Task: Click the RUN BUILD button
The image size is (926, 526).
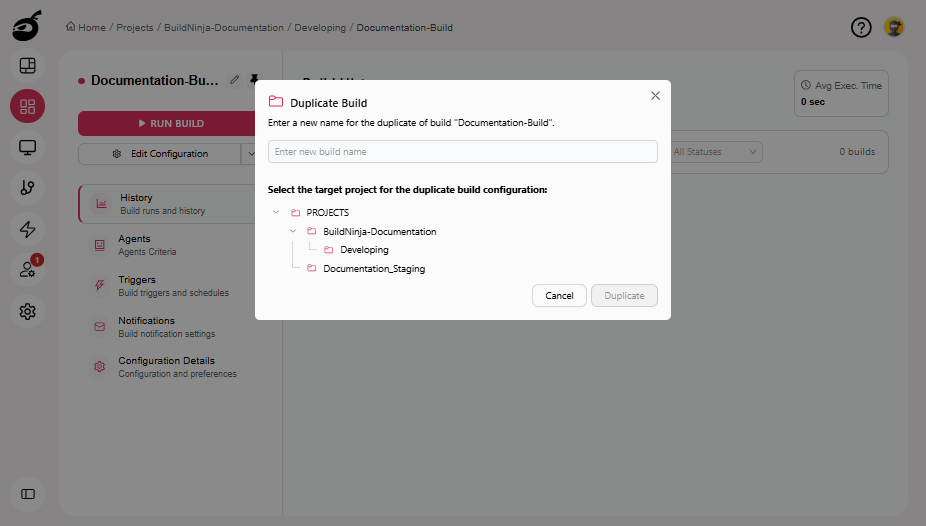Action: (x=167, y=123)
